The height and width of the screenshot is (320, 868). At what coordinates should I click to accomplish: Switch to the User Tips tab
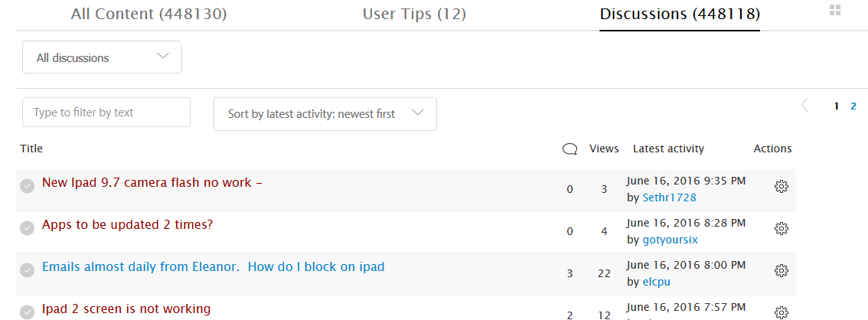414,14
